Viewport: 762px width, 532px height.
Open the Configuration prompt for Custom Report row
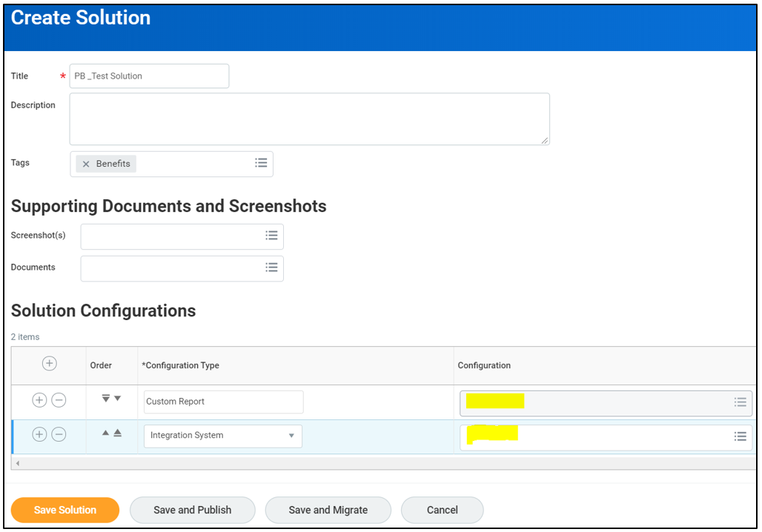[x=740, y=402]
